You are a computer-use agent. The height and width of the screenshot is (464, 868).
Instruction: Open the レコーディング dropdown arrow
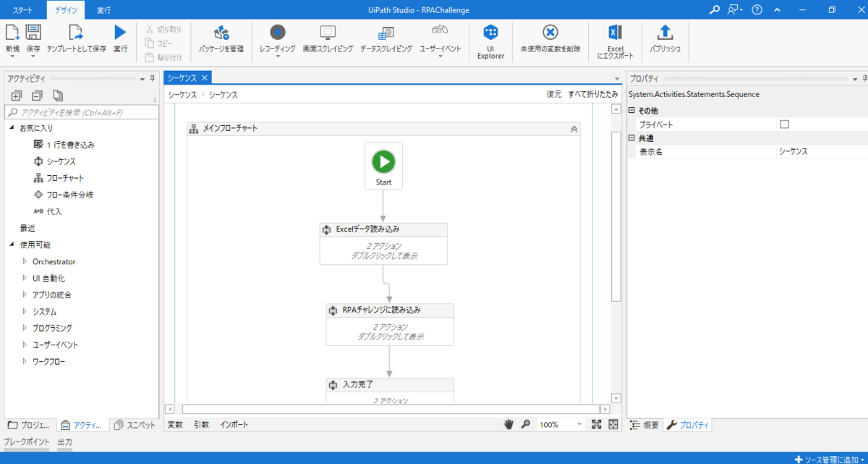(x=278, y=57)
